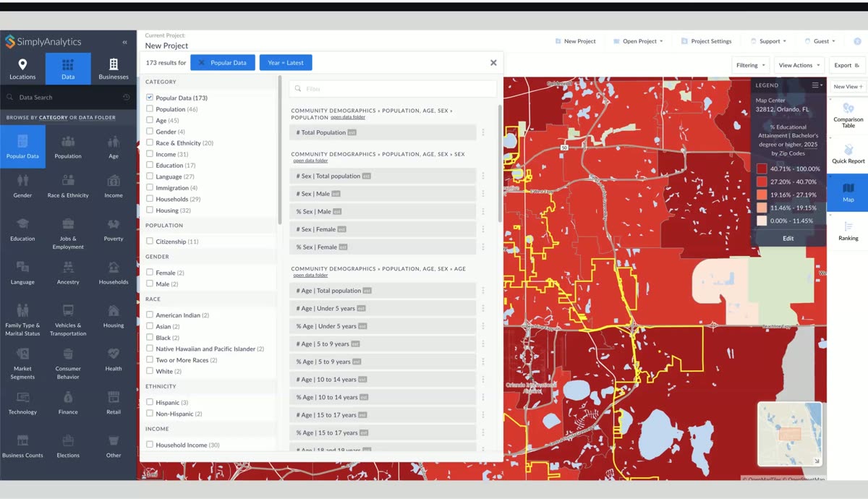The image size is (868, 499).
Task: Open options for # Age | Total population
Action: click(483, 291)
